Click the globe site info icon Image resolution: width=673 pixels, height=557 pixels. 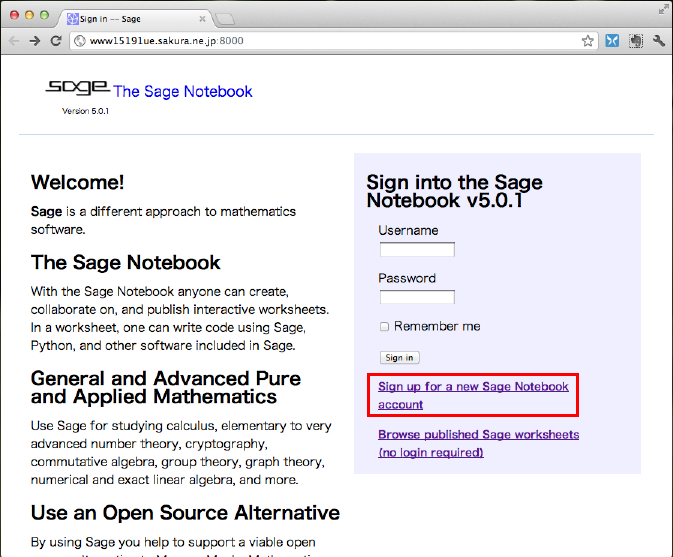(79, 41)
